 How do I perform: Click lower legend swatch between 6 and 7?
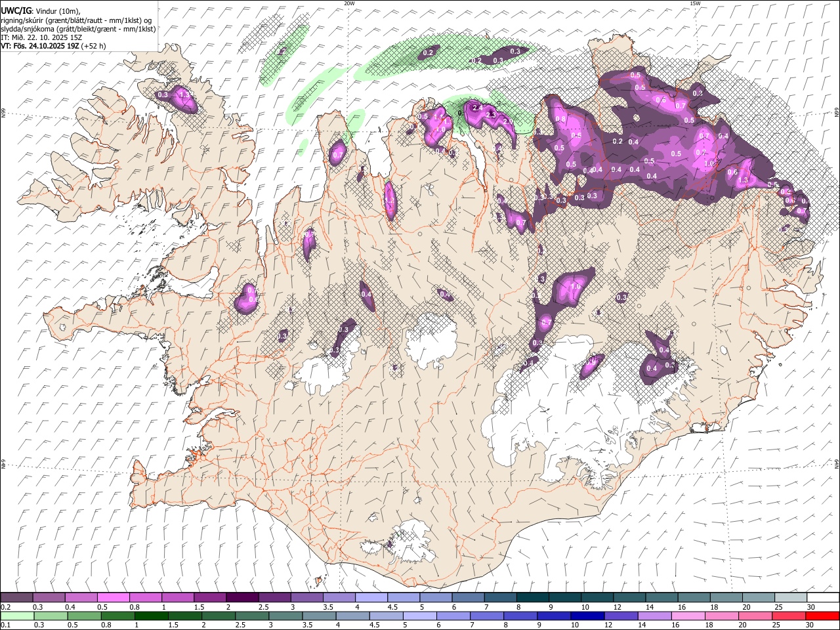tap(453, 616)
